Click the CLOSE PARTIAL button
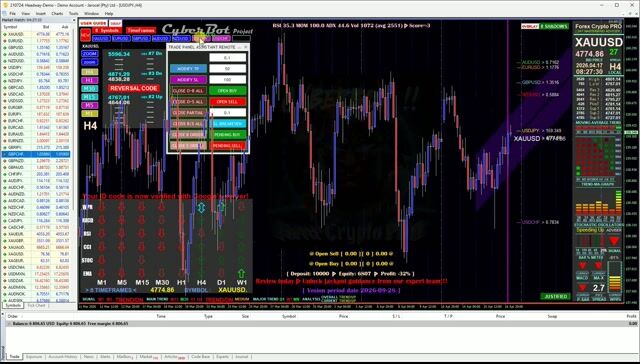The height and width of the screenshot is (364, 640). (189, 113)
